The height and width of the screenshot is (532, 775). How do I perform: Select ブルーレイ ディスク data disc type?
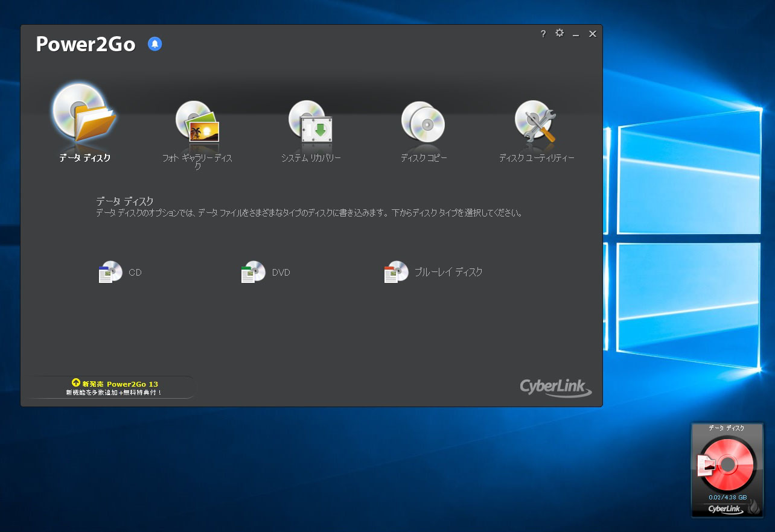pos(433,273)
